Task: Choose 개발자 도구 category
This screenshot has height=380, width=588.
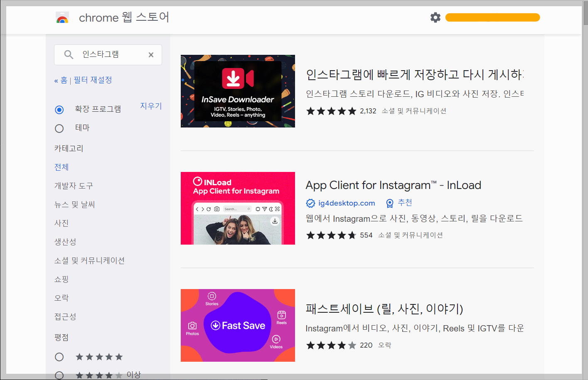Action: (74, 186)
